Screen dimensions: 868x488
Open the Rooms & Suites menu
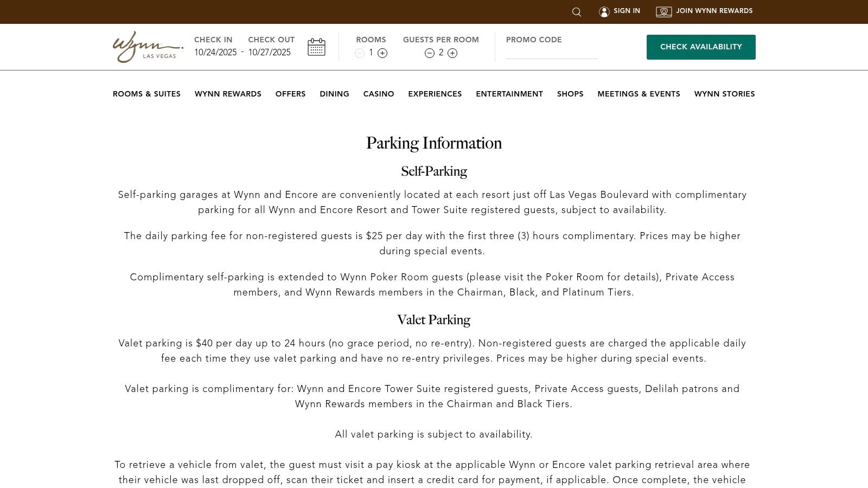click(x=146, y=94)
